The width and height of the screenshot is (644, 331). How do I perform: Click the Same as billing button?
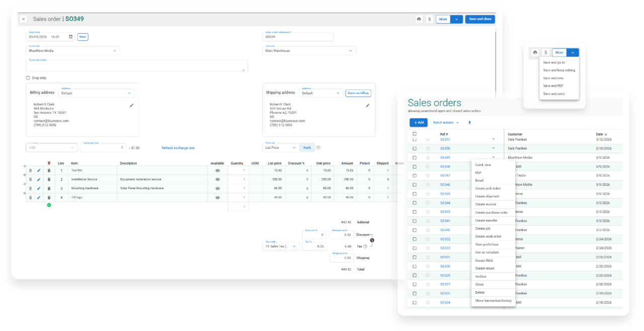(x=358, y=93)
